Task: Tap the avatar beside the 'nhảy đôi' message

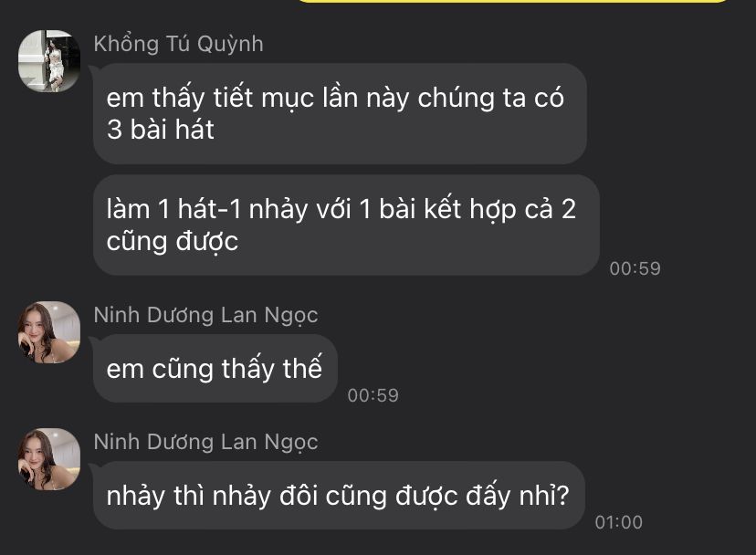Action: pyautogui.click(x=49, y=459)
